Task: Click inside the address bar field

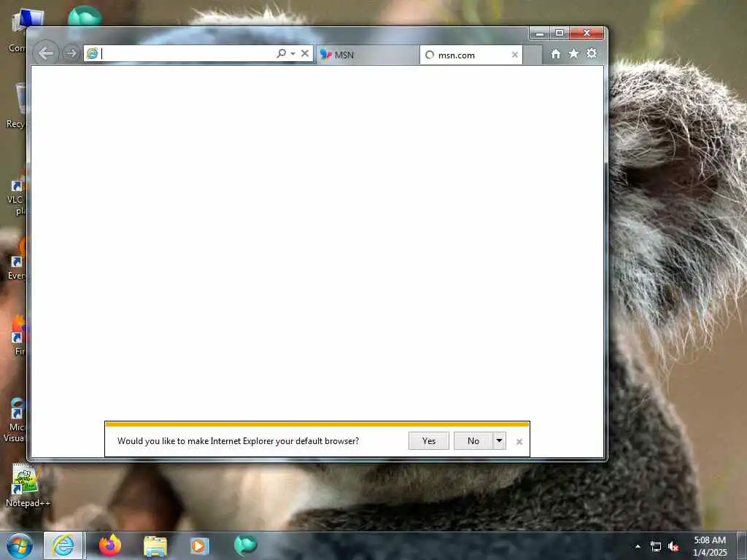Action: click(187, 54)
